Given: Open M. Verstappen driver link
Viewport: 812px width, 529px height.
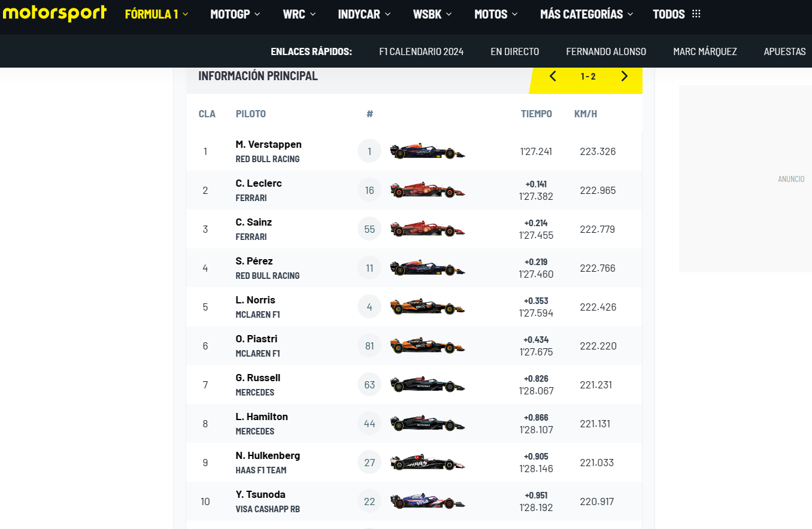Looking at the screenshot, I should click(x=269, y=144).
